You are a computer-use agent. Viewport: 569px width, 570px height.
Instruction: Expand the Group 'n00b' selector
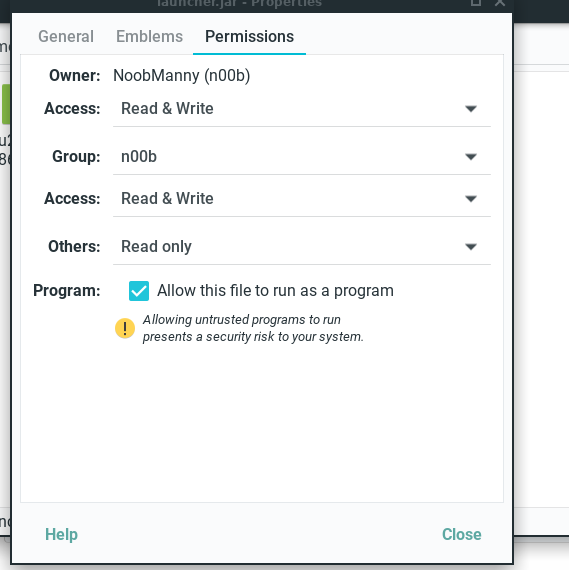[302, 157]
